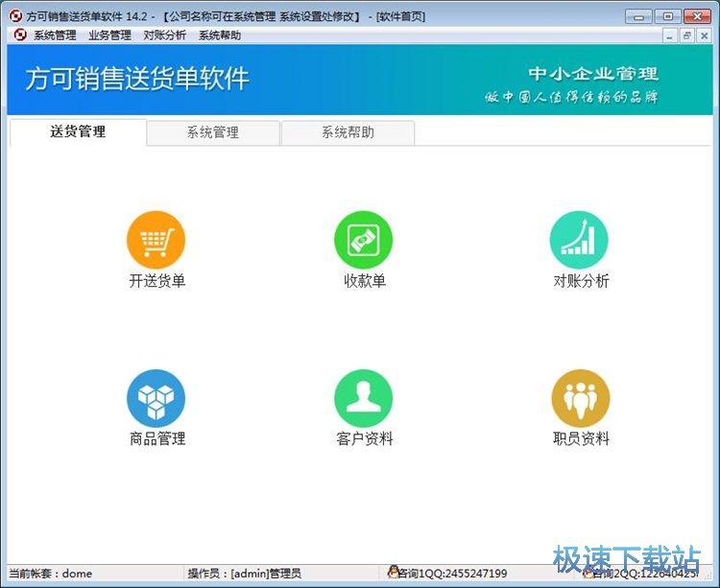Open the 业务管理 menu
The width and height of the screenshot is (720, 588).
click(109, 35)
